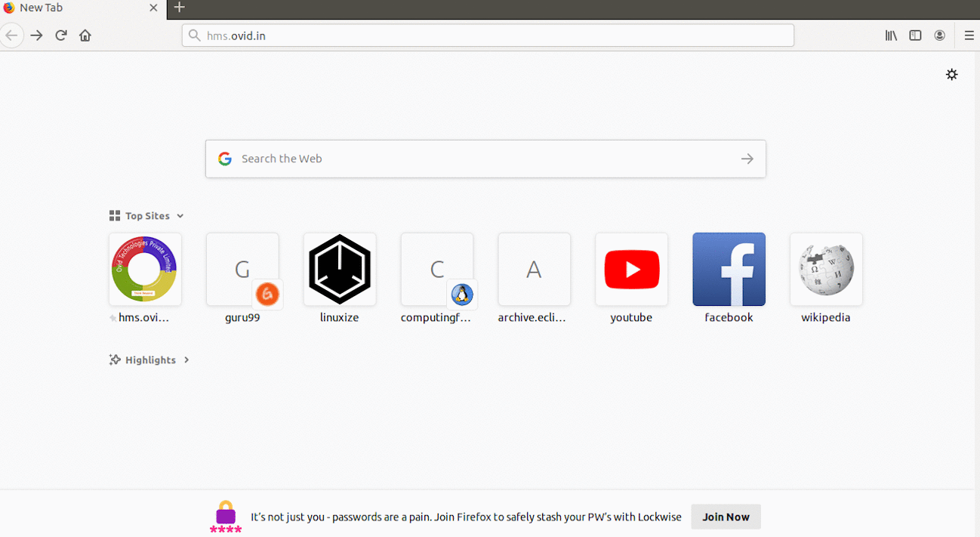
Task: Click the Top Sites grid icon
Action: coord(115,216)
